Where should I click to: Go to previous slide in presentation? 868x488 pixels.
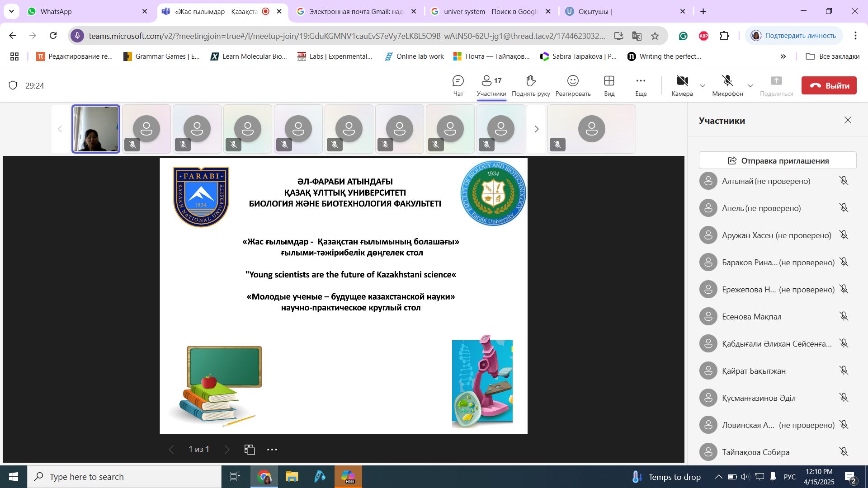[x=171, y=450]
